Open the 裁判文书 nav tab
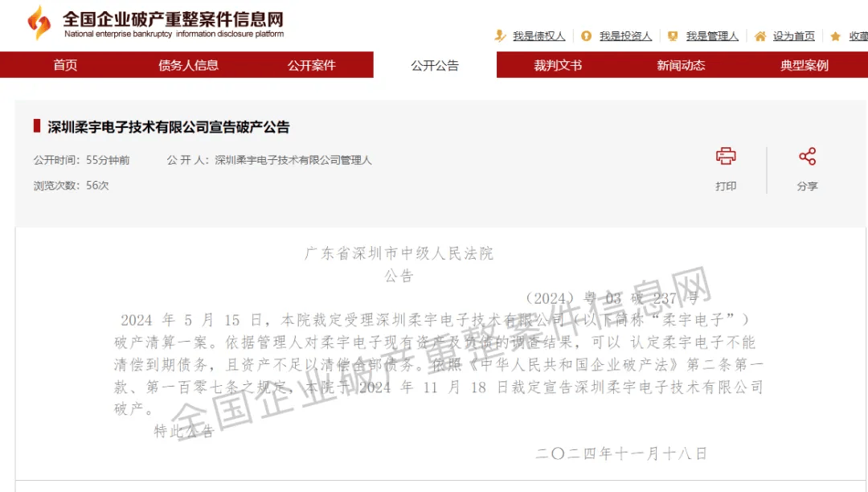This screenshot has height=492, width=868. (558, 65)
